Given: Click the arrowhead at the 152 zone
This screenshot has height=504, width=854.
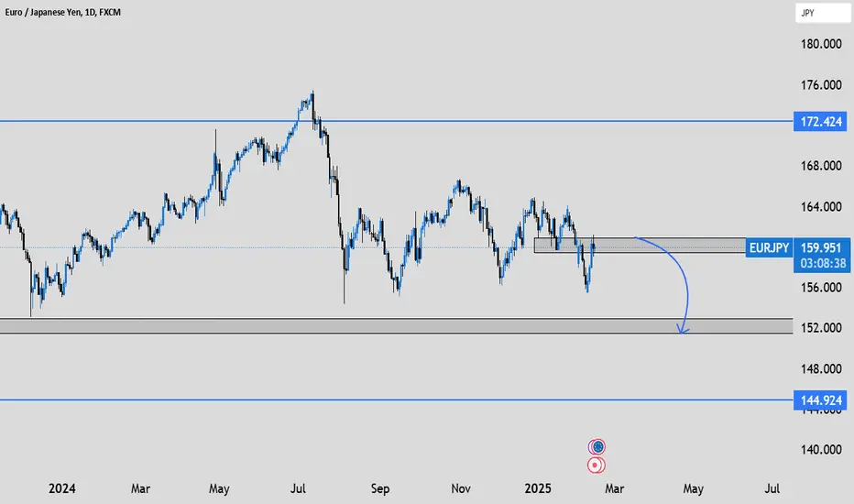Looking at the screenshot, I should coord(683,329).
